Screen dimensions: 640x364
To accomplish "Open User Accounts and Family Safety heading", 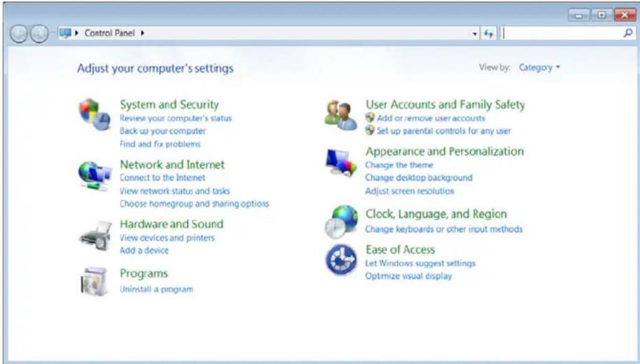I will [445, 104].
